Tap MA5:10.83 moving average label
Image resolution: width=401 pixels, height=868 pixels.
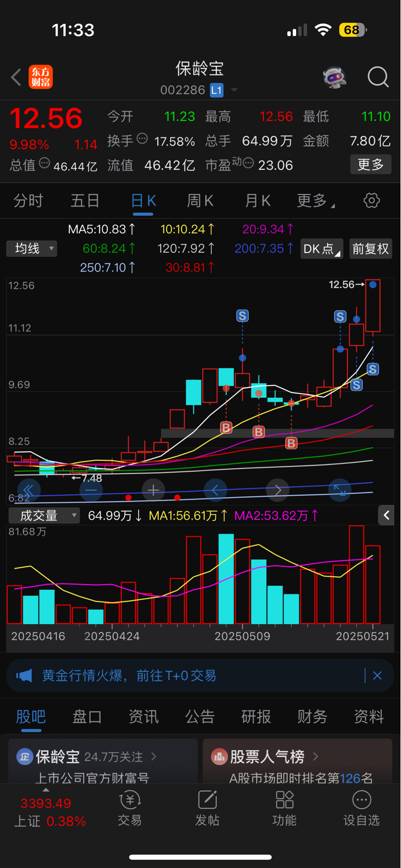click(102, 229)
